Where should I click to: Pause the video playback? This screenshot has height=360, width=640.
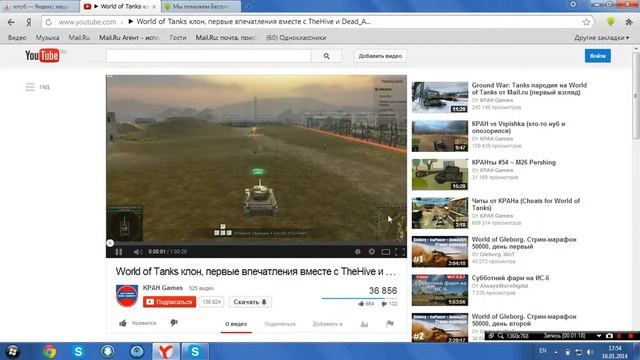click(119, 252)
